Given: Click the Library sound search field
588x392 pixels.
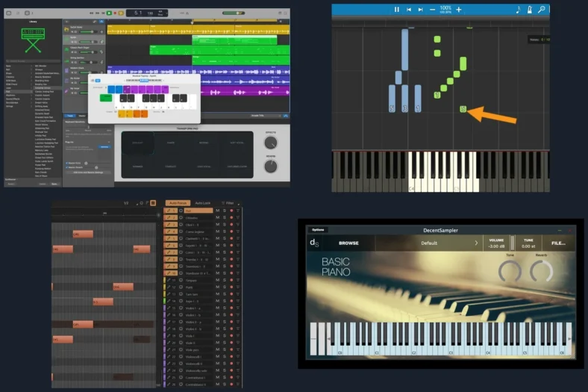Looking at the screenshot, I should [x=33, y=61].
